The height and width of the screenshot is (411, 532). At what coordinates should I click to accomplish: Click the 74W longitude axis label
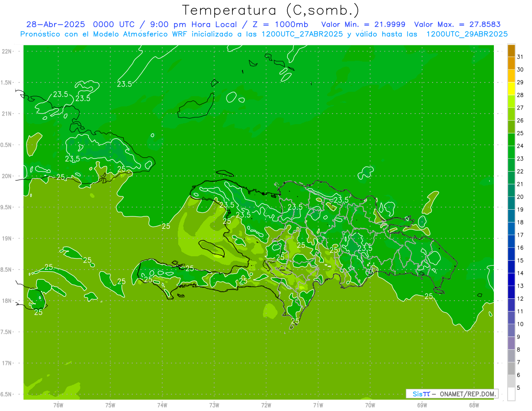(x=162, y=405)
